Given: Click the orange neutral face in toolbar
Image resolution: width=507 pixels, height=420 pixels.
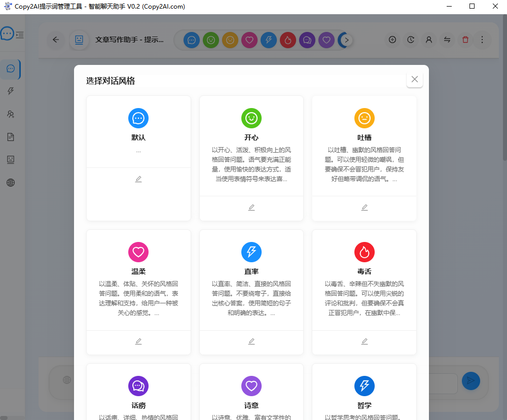Looking at the screenshot, I should (230, 40).
